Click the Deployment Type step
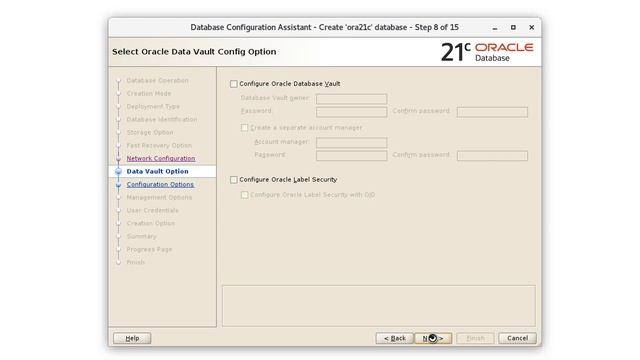The height and width of the screenshot is (360, 640). click(x=153, y=107)
